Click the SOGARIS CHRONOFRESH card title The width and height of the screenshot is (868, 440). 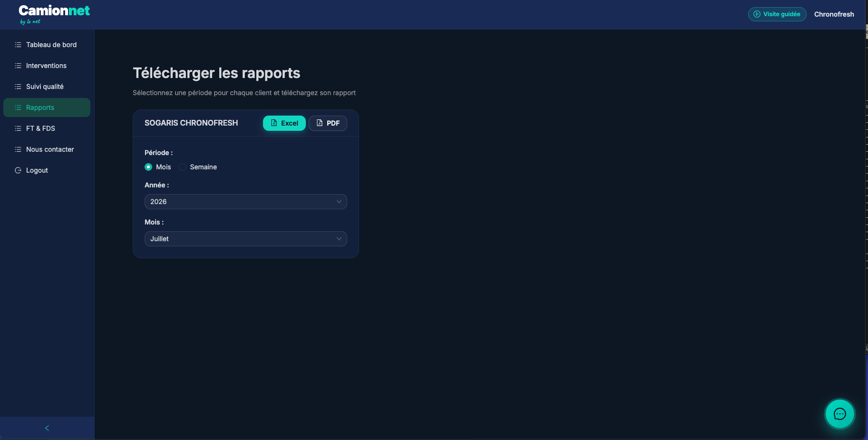(x=191, y=123)
